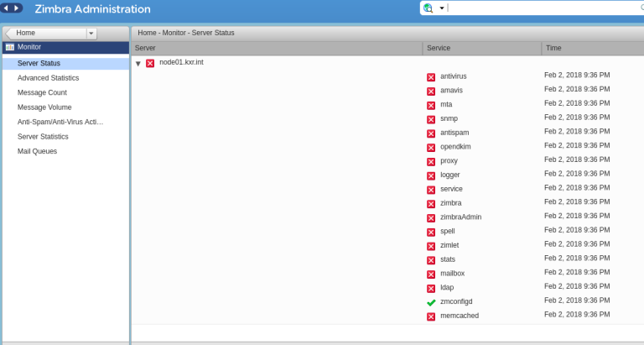Click the snmp failed status icon
This screenshot has width=644, height=345.
pos(431,120)
